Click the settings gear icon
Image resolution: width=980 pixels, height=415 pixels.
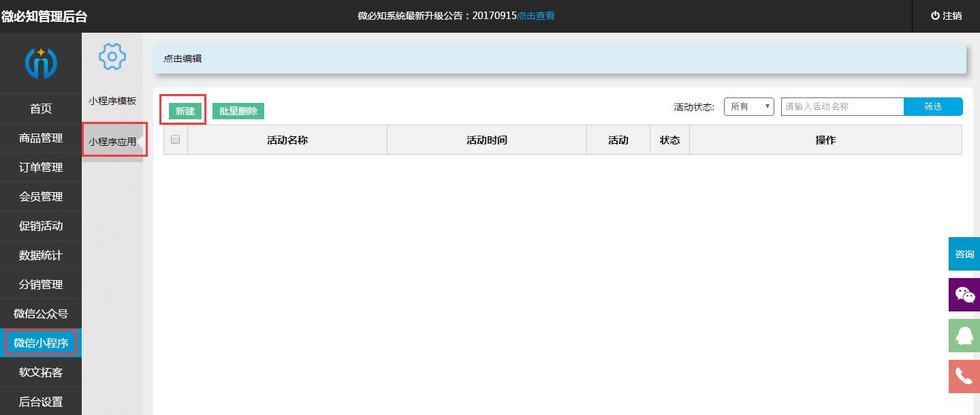click(x=112, y=57)
